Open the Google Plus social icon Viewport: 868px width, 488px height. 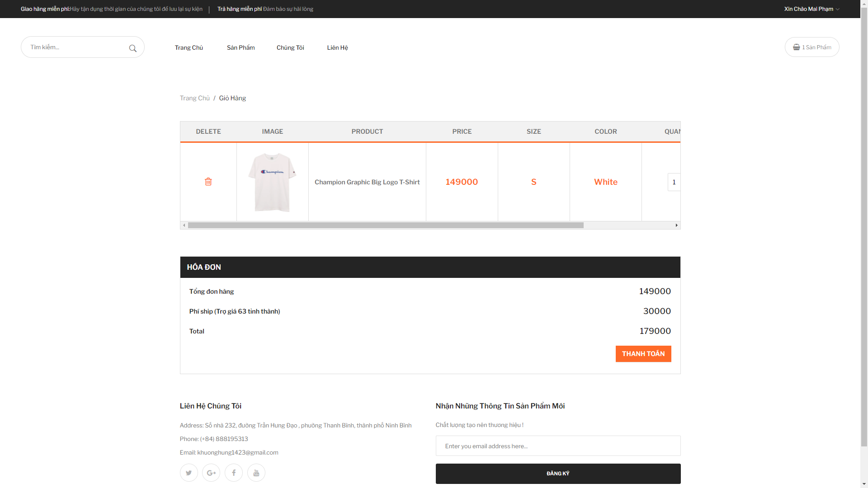click(211, 473)
